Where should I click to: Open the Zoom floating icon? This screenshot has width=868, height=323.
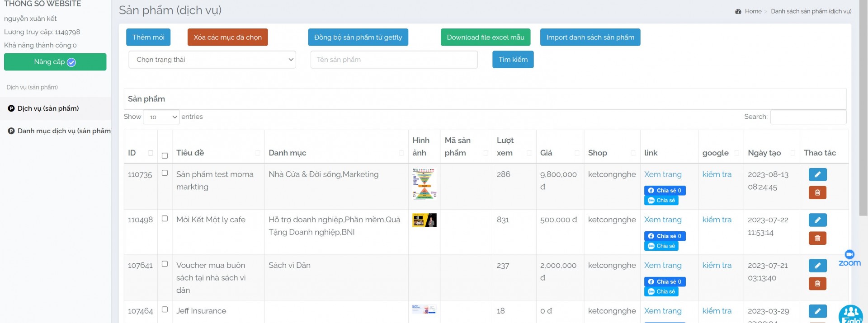[x=849, y=258]
